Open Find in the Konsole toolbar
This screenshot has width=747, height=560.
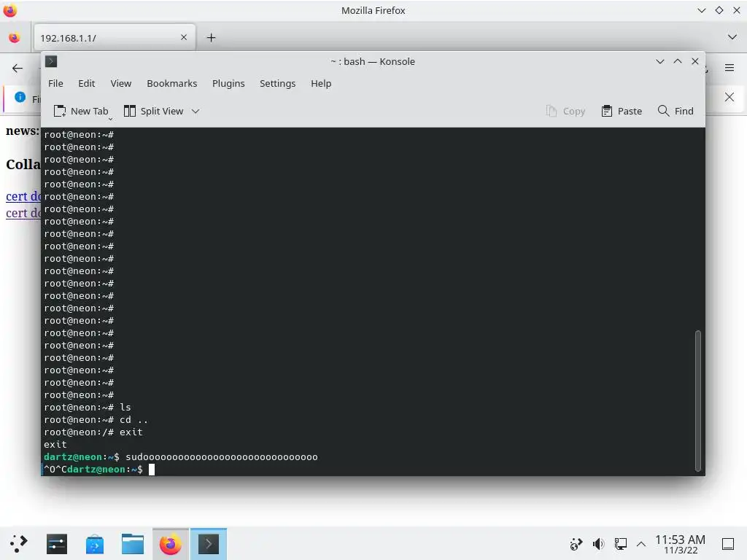pyautogui.click(x=675, y=111)
